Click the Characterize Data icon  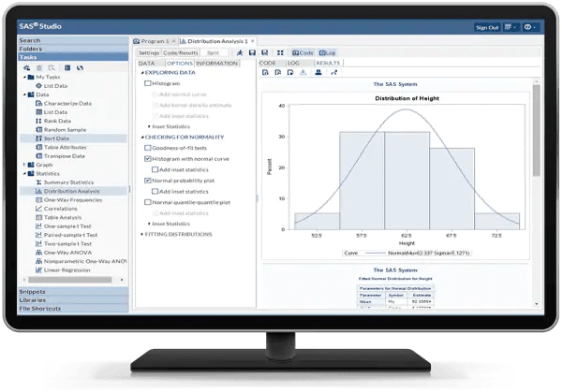coord(38,104)
